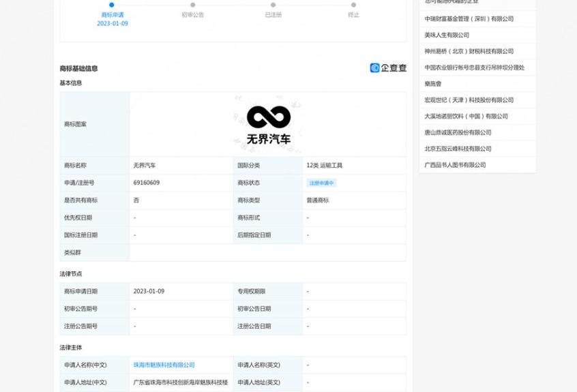The width and height of the screenshot is (577, 392).
Task: Select the 是否共有商标 value 否
Action: (x=136, y=200)
